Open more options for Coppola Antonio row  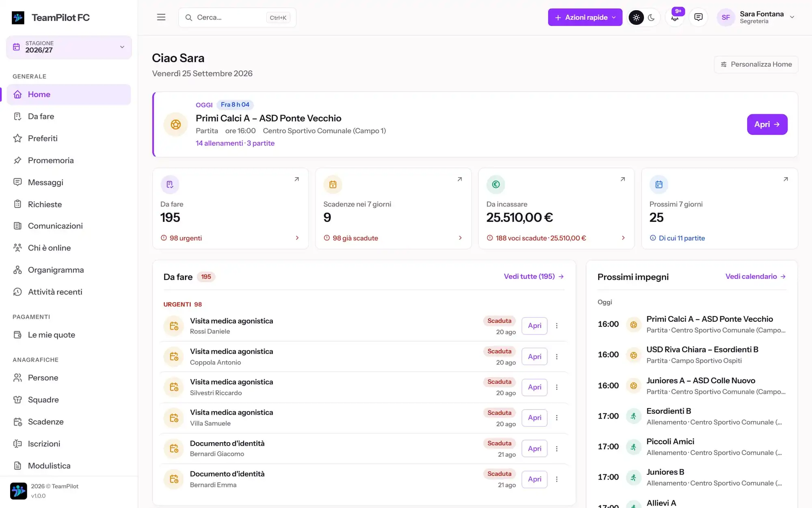pyautogui.click(x=557, y=356)
